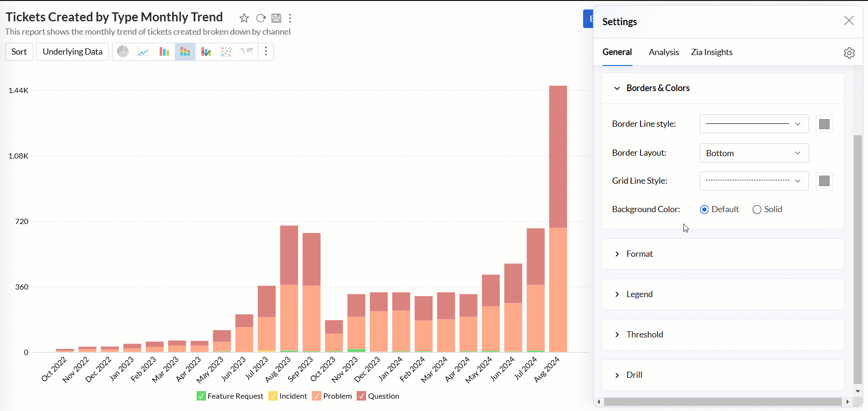This screenshot has width=868, height=411.
Task: Refresh the report data
Action: click(x=261, y=19)
